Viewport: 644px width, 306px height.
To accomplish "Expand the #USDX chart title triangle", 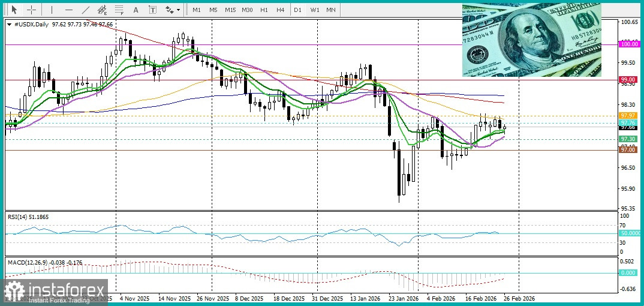I will click(9, 24).
